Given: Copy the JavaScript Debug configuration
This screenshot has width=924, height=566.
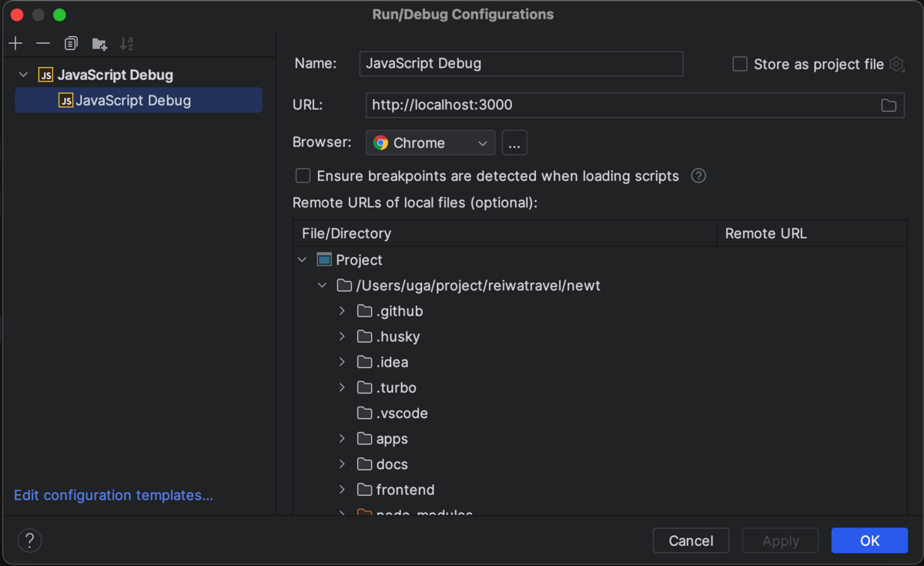Looking at the screenshot, I should click(70, 43).
